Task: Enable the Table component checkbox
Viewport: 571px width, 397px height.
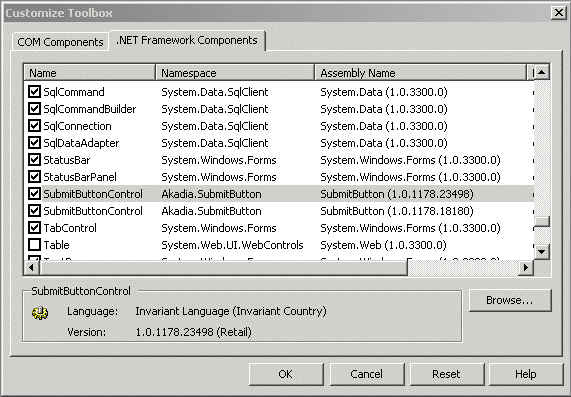Action: [x=34, y=244]
